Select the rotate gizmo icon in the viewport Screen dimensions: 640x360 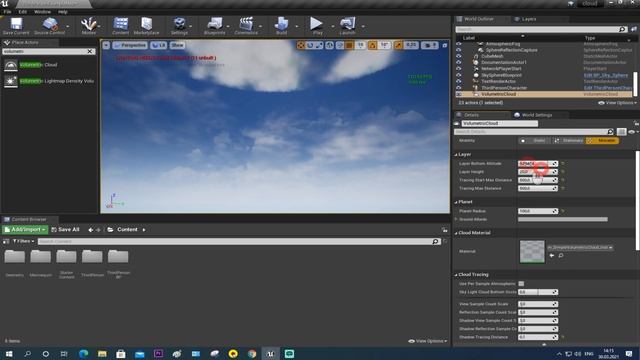pyautogui.click(x=310, y=45)
